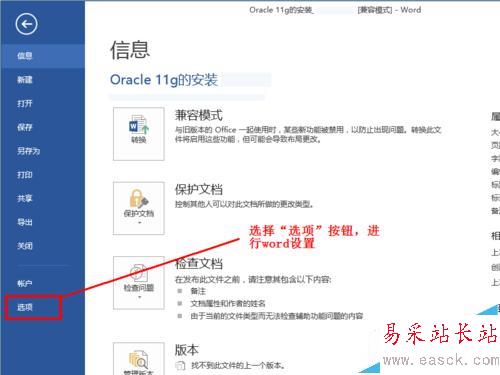500x375 pixels.
Task: Click the 管理版本 button
Action: click(x=139, y=359)
